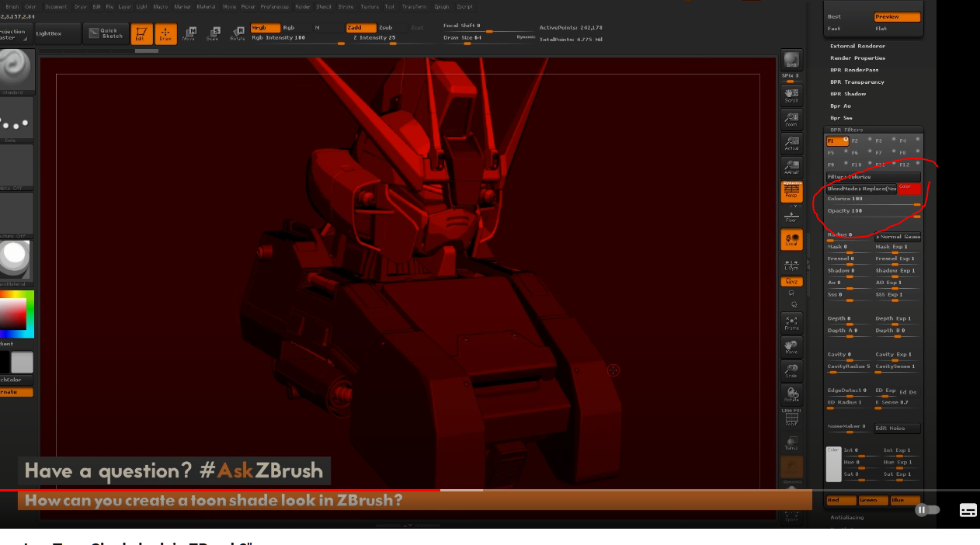Image resolution: width=980 pixels, height=545 pixels.
Task: Select BPR filter slot F5
Action: (x=836, y=153)
